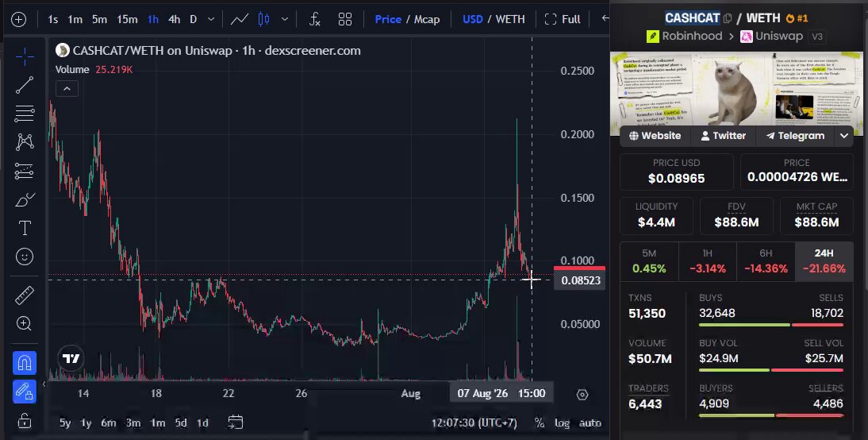Select the 5m timeframe
This screenshot has height=440, width=868.
(x=100, y=19)
